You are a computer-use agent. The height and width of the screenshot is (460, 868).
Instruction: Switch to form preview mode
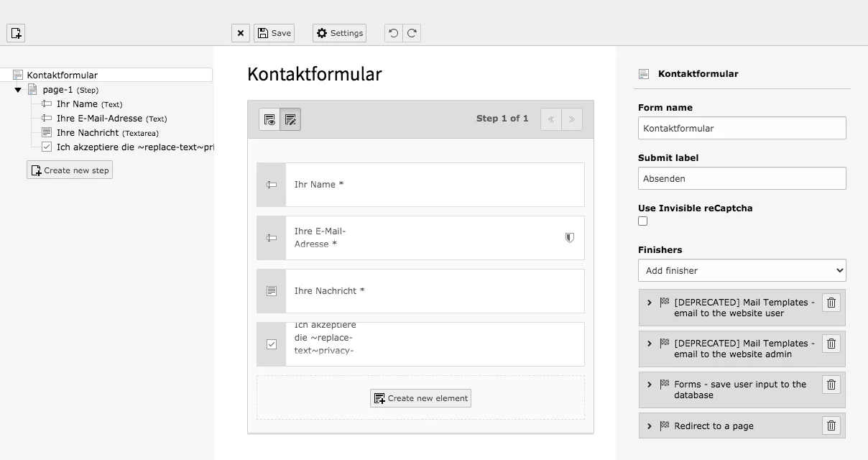(x=269, y=119)
